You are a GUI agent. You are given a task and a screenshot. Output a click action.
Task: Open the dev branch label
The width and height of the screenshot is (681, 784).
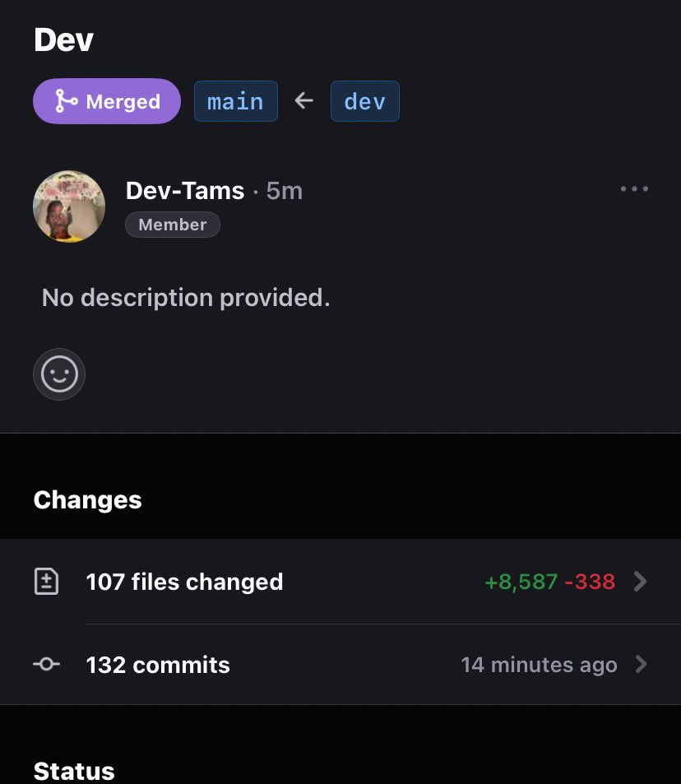click(364, 101)
